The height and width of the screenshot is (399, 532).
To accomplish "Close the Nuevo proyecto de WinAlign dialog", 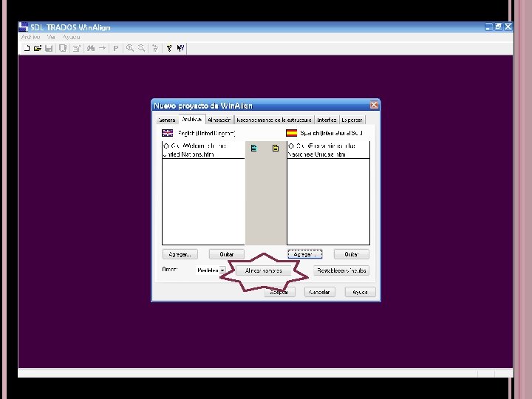I will pos(374,105).
